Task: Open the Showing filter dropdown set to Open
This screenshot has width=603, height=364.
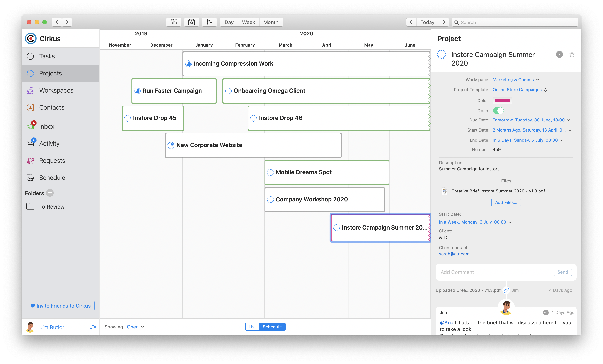Action: [135, 327]
